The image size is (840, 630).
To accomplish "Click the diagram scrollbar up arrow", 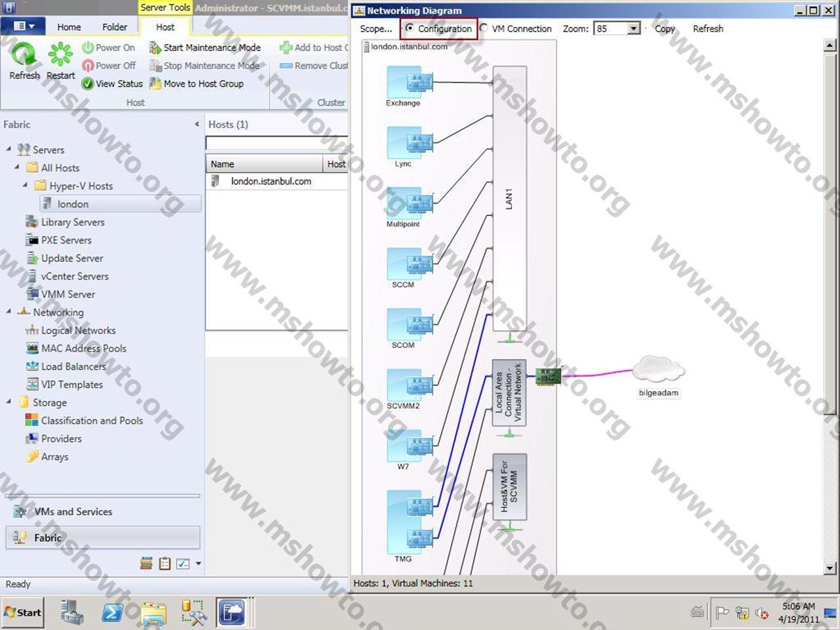I will [x=829, y=45].
